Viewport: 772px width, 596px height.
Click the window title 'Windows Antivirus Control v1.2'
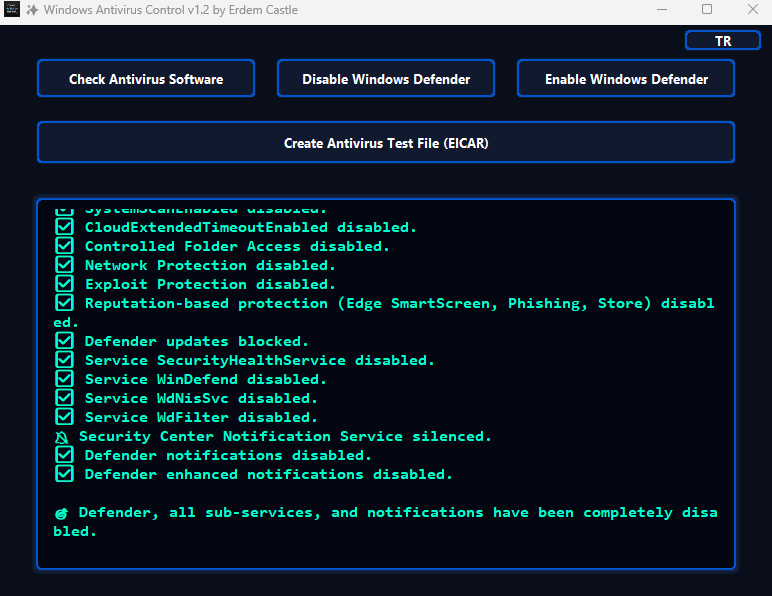[x=127, y=10]
